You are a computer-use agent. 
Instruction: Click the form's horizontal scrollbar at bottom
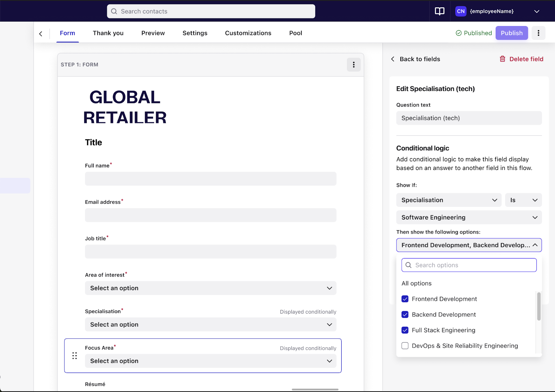pos(315,390)
